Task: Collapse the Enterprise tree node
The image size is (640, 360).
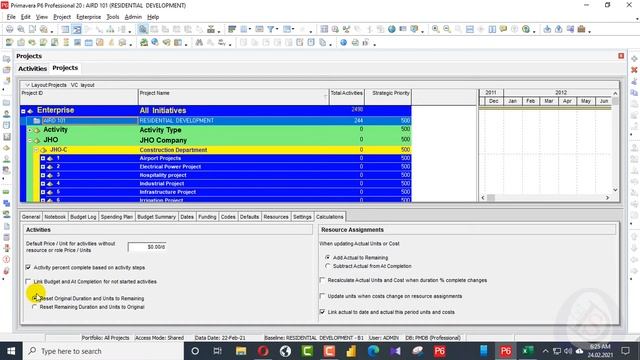Action: [23, 111]
